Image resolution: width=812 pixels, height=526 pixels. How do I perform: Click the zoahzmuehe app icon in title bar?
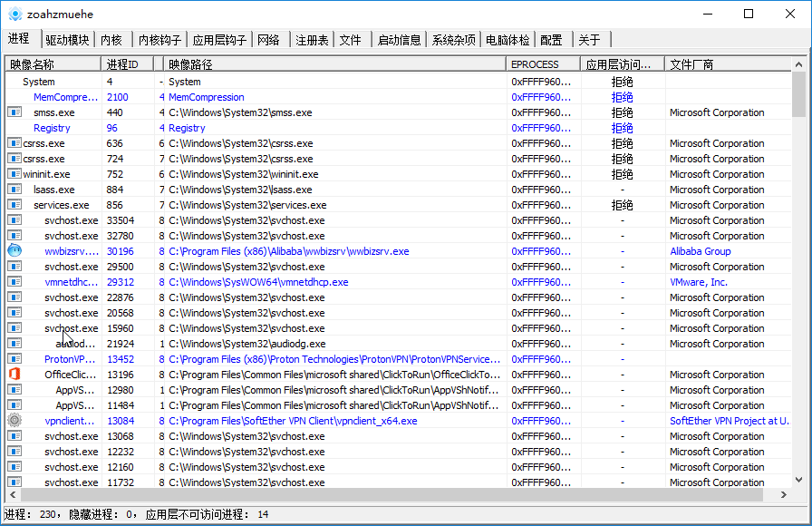click(x=15, y=14)
